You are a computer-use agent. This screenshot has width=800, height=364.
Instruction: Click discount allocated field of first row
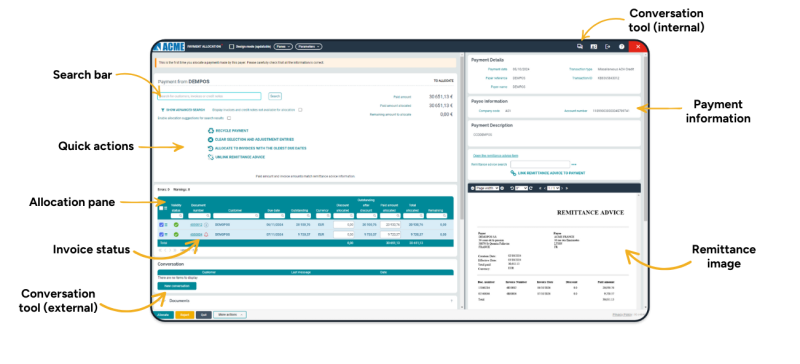[344, 225]
